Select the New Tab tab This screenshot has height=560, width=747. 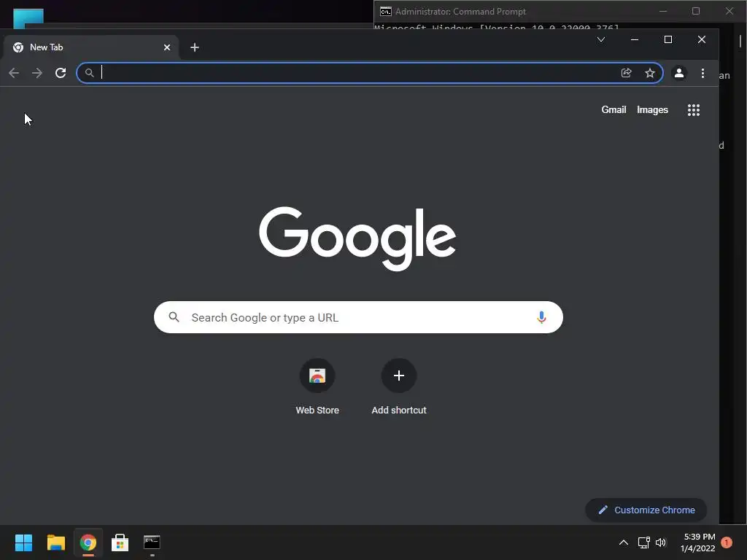click(90, 47)
